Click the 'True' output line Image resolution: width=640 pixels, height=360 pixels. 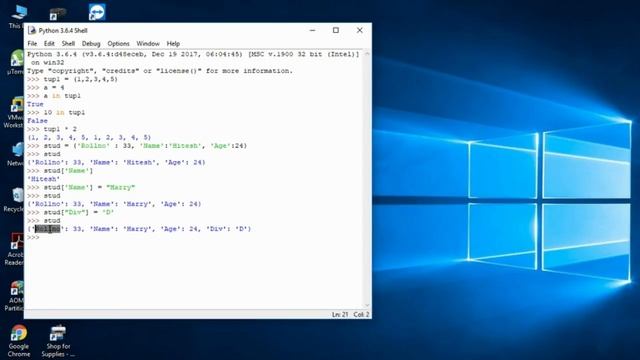(35, 104)
